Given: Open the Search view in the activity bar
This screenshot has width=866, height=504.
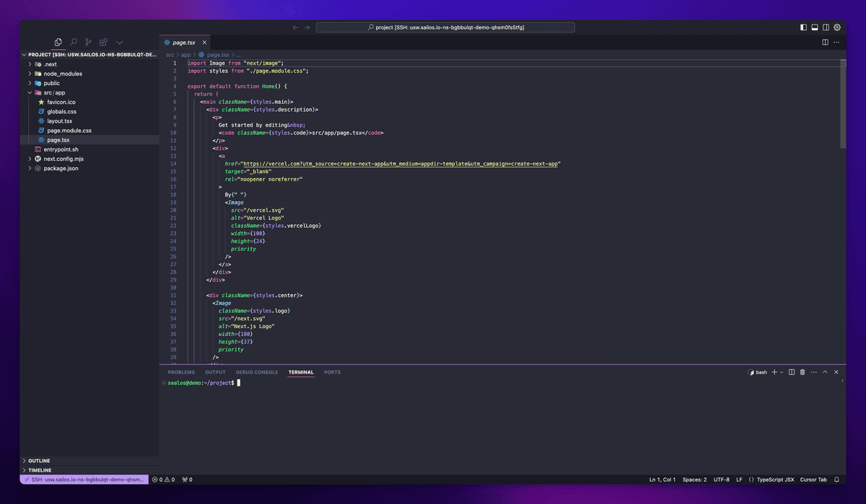Looking at the screenshot, I should pyautogui.click(x=72, y=42).
